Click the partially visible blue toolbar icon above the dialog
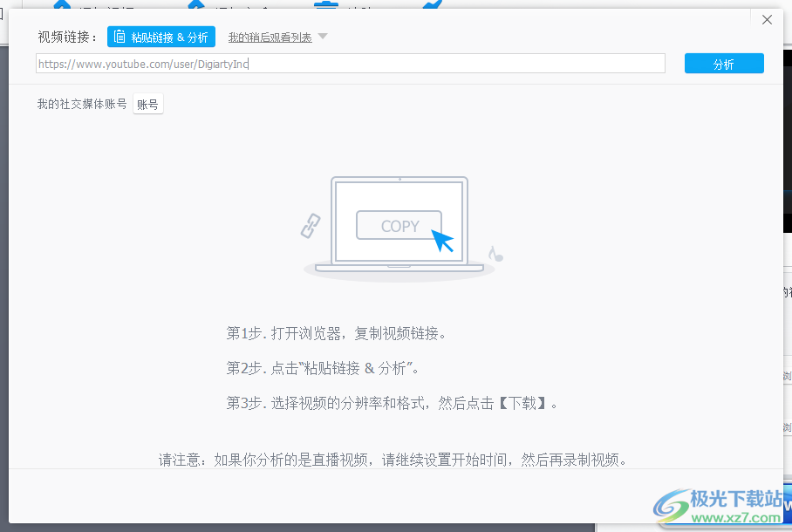Screen dimensions: 792x532 (x=196, y=5)
